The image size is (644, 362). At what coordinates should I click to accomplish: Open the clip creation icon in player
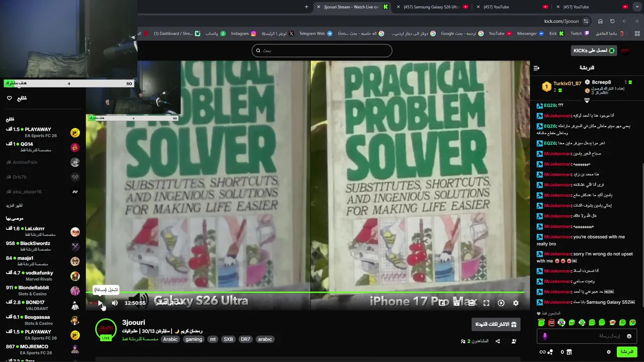point(457,303)
